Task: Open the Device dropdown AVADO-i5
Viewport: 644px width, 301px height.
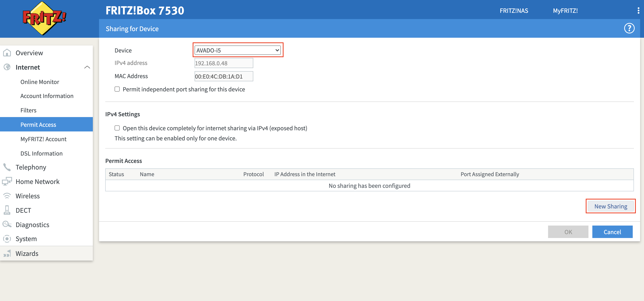Action: click(238, 50)
